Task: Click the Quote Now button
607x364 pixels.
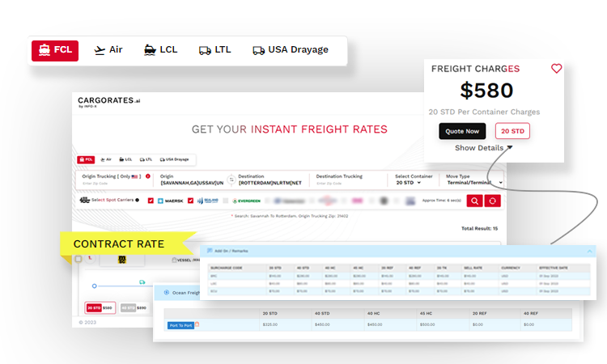Action: [462, 131]
